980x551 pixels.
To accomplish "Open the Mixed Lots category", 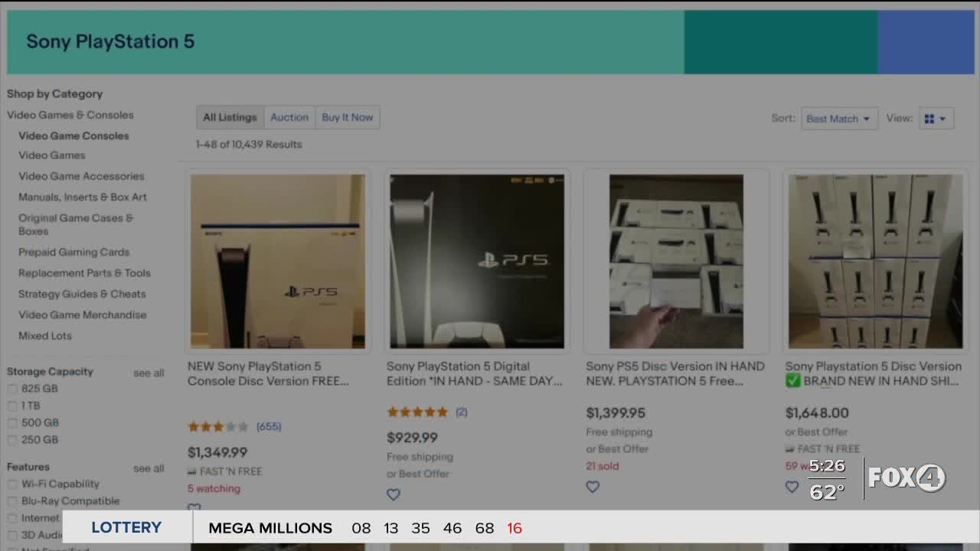I will [45, 335].
